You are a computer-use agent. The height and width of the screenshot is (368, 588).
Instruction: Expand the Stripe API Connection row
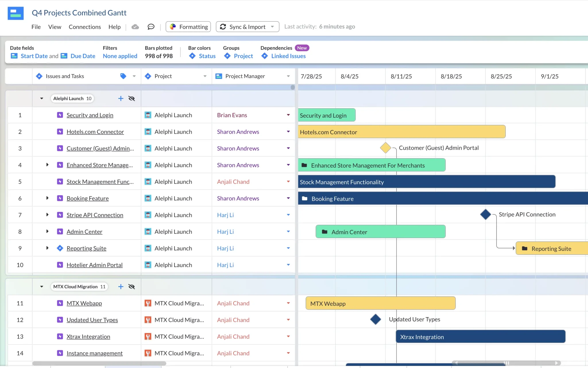pyautogui.click(x=47, y=215)
